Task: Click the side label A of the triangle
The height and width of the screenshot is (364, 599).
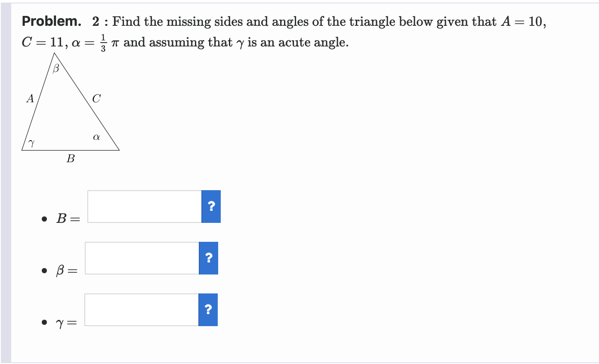Action: [29, 99]
